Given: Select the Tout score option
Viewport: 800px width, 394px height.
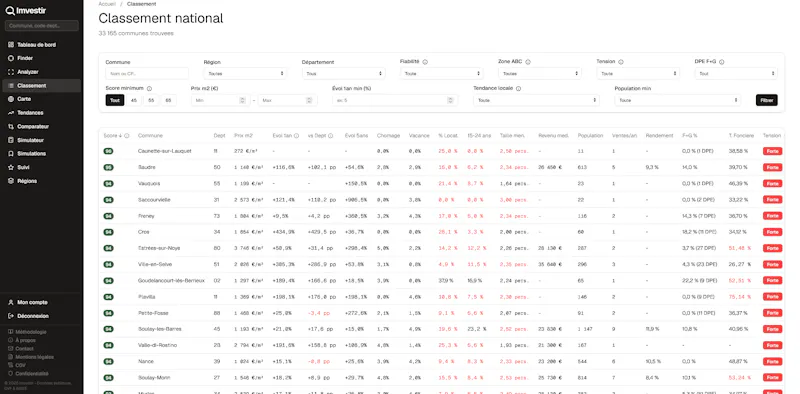Looking at the screenshot, I should tap(115, 101).
